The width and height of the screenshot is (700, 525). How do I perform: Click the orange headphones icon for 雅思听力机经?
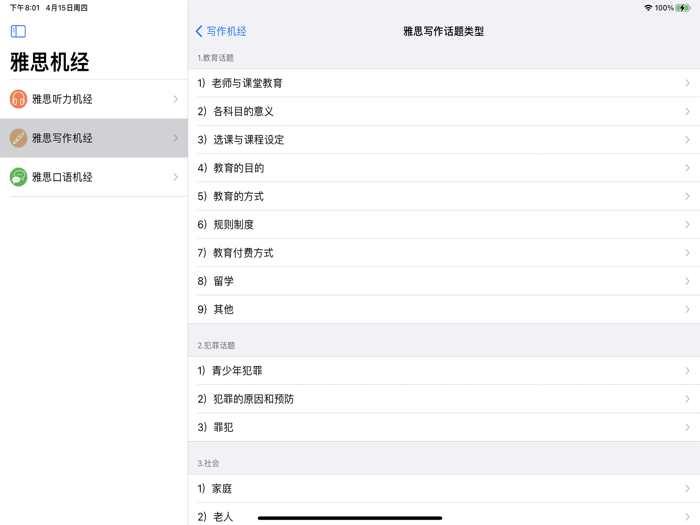pos(18,99)
